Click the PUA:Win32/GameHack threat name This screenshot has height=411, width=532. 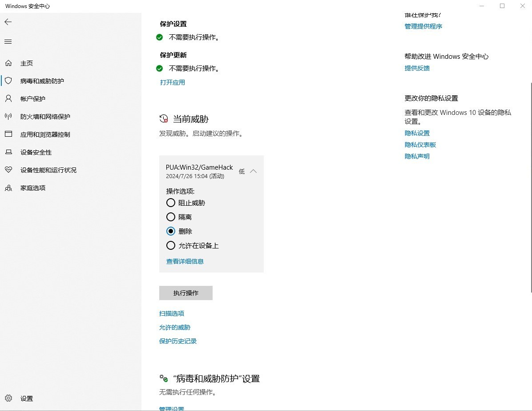pos(199,167)
